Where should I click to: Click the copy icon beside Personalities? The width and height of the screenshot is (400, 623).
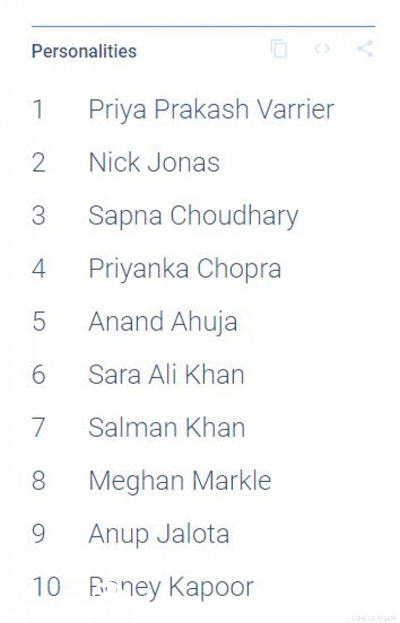[279, 49]
